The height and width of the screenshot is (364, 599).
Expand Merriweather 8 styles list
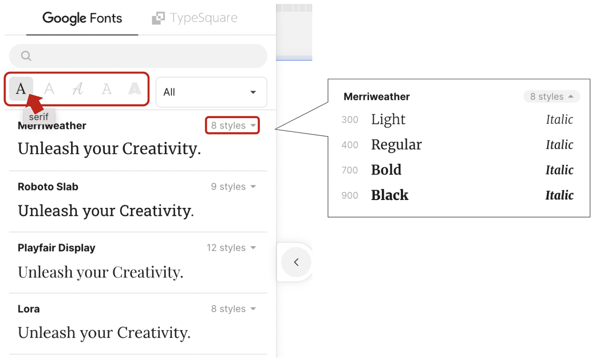pyautogui.click(x=233, y=125)
